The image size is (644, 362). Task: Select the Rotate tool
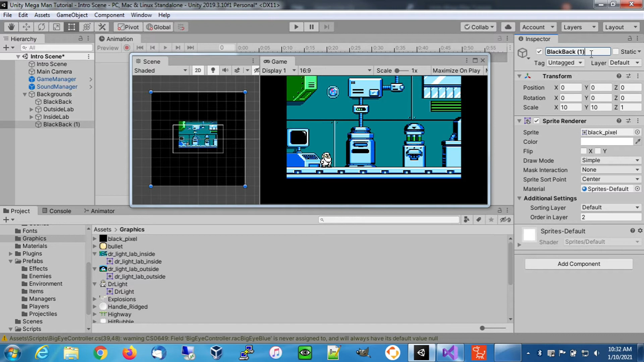41,27
